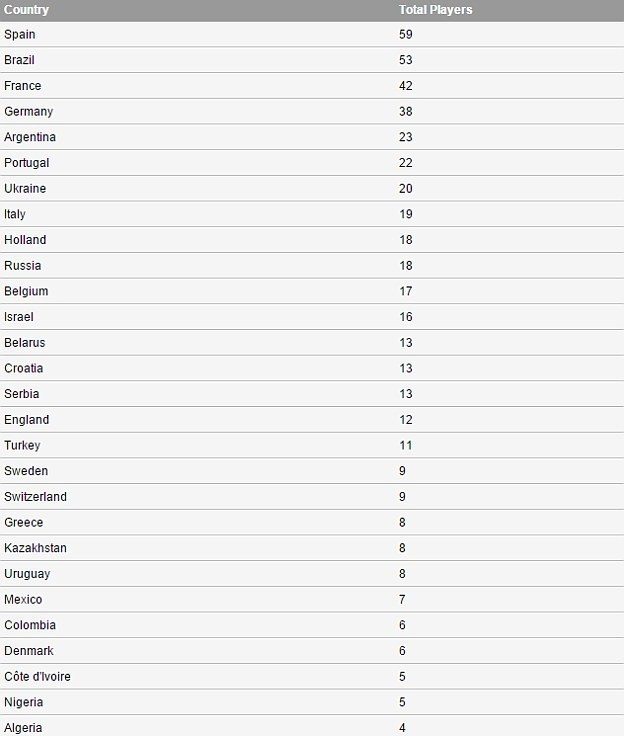Click the Algeria row

pos(23,728)
